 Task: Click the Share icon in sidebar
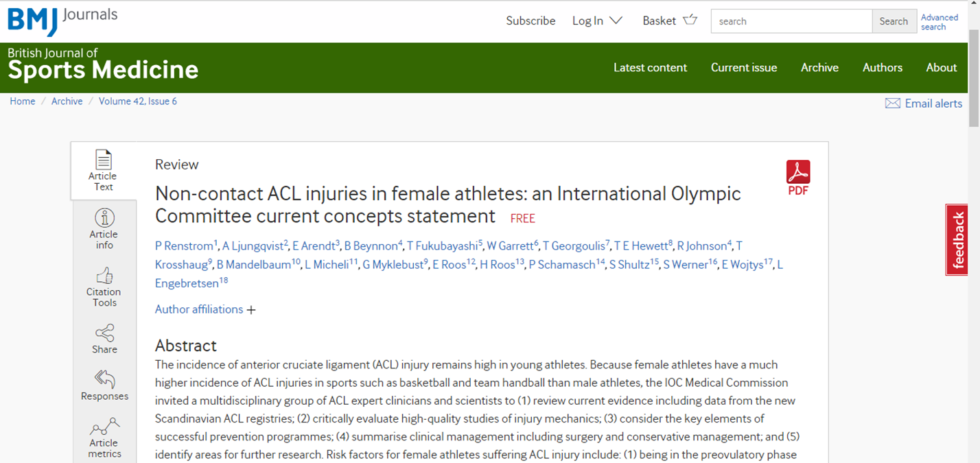[104, 333]
